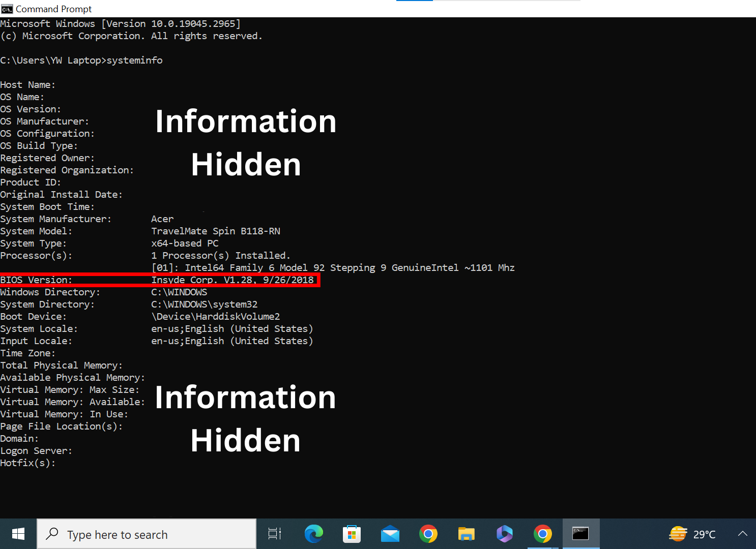Image resolution: width=756 pixels, height=549 pixels.
Task: Click the Microsoft Windows version 10.0.19045.2965 line
Action: [120, 24]
